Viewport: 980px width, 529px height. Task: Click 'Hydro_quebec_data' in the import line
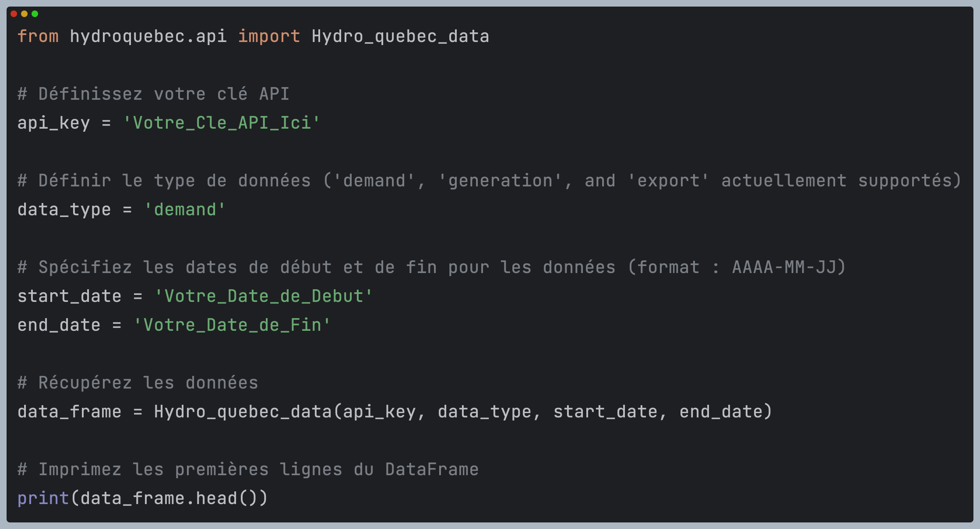pyautogui.click(x=400, y=36)
